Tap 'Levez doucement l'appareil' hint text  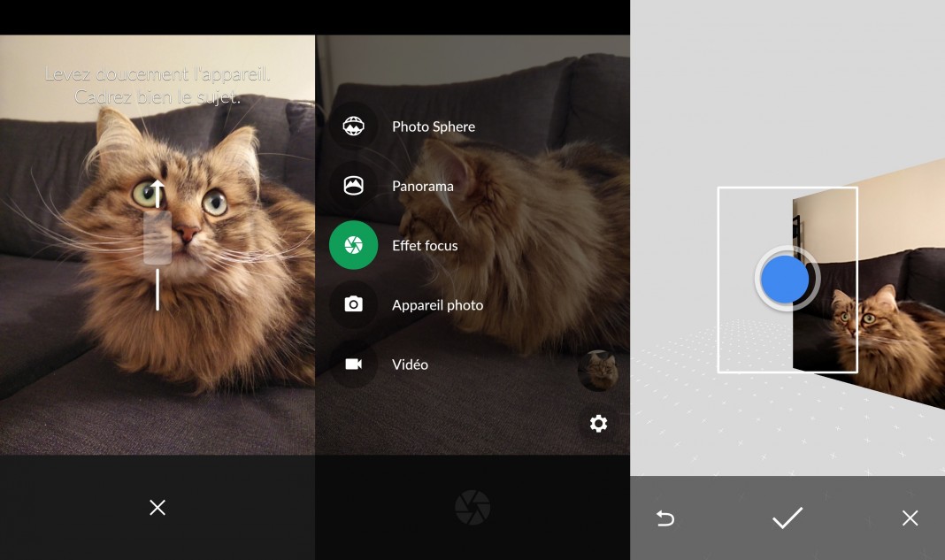[157, 74]
